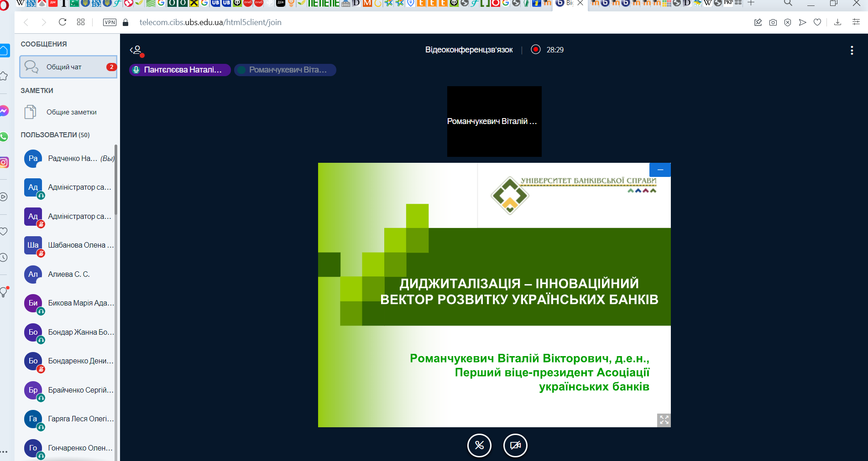Toggle the audio button below the presentation
This screenshot has height=461, width=868.
pyautogui.click(x=479, y=445)
